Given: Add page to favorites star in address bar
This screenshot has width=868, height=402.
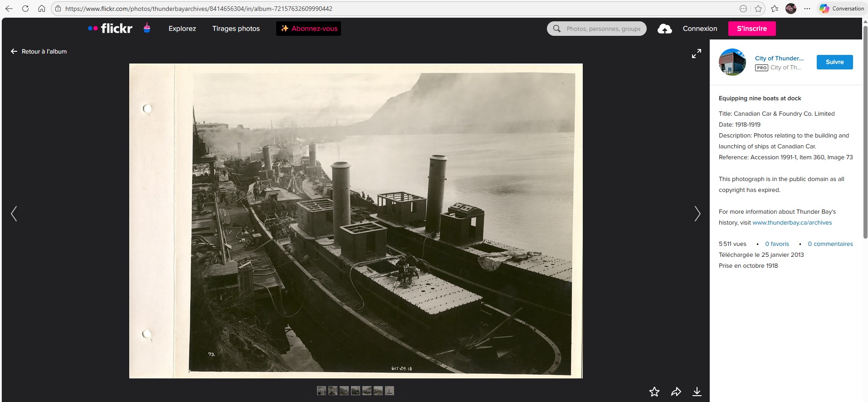Looking at the screenshot, I should pyautogui.click(x=758, y=9).
